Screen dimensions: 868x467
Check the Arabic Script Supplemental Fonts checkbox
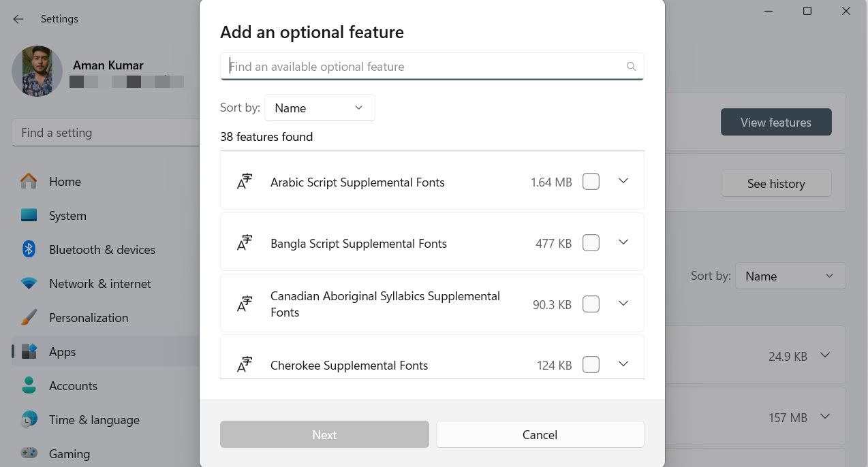pyautogui.click(x=591, y=181)
